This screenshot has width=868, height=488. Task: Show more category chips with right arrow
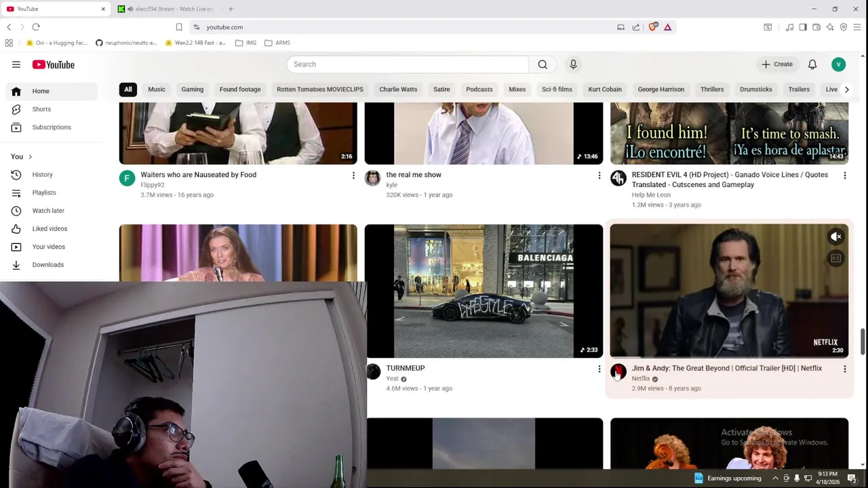(x=846, y=89)
